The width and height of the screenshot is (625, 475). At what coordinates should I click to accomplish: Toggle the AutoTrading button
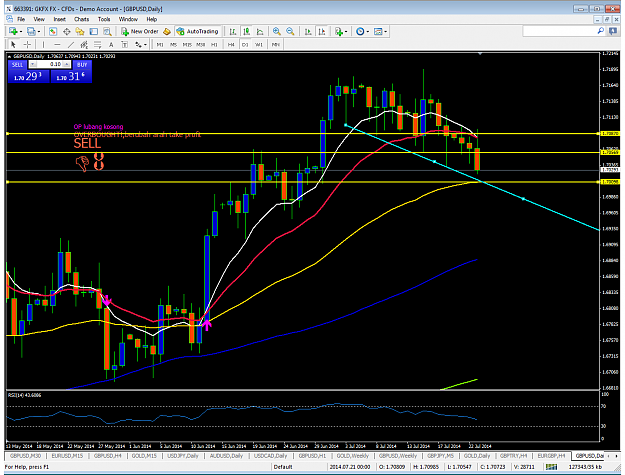[x=198, y=31]
